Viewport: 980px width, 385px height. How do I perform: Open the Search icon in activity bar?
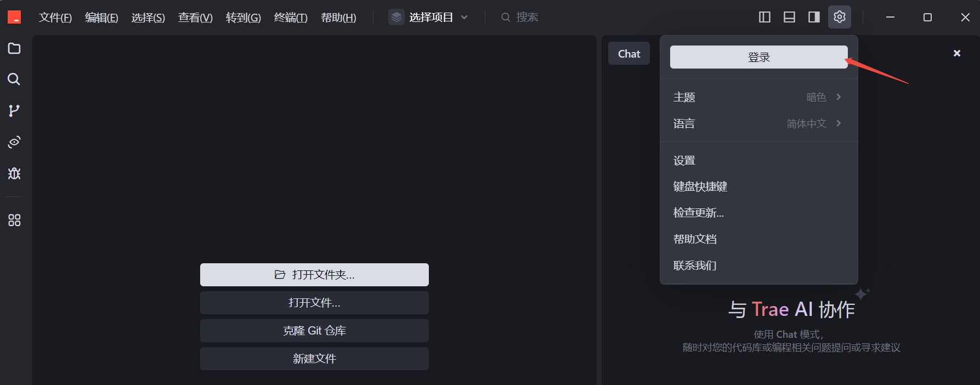click(14, 79)
